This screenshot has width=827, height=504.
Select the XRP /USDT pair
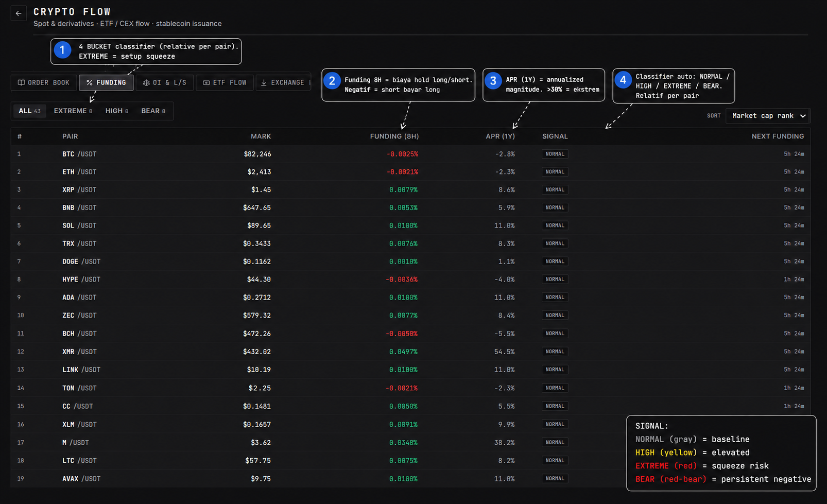[79, 190]
